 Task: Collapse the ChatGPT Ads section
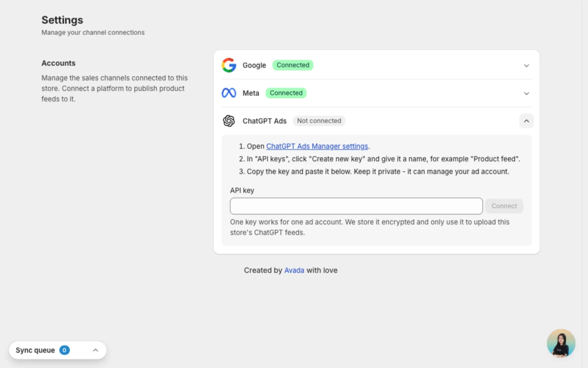tap(526, 121)
